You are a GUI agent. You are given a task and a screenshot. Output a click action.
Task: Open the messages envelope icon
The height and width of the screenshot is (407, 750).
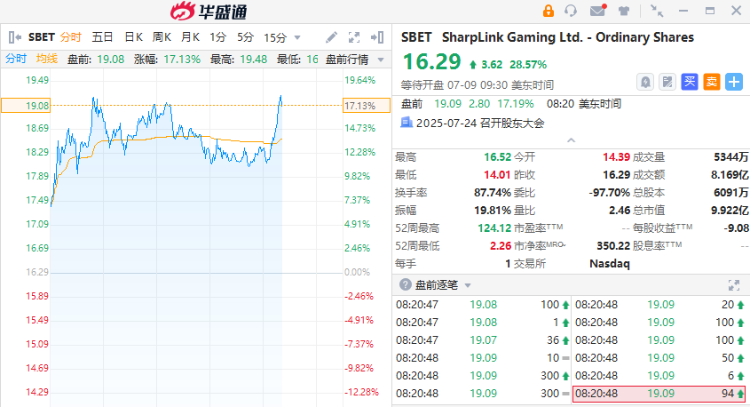coord(598,11)
